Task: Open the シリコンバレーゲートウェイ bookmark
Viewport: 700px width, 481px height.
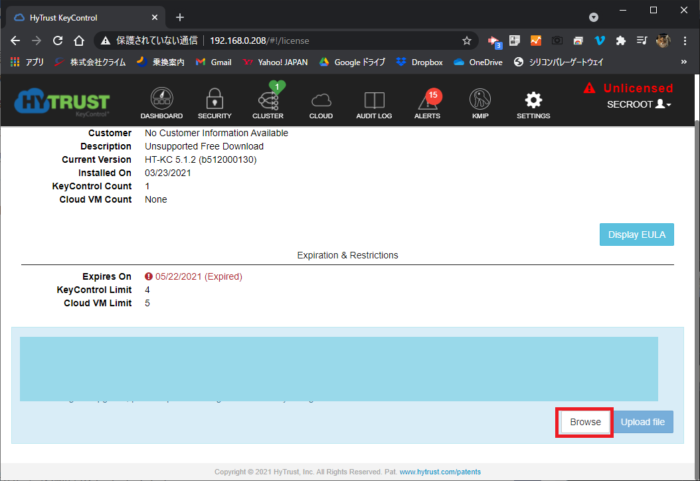Action: pos(558,62)
